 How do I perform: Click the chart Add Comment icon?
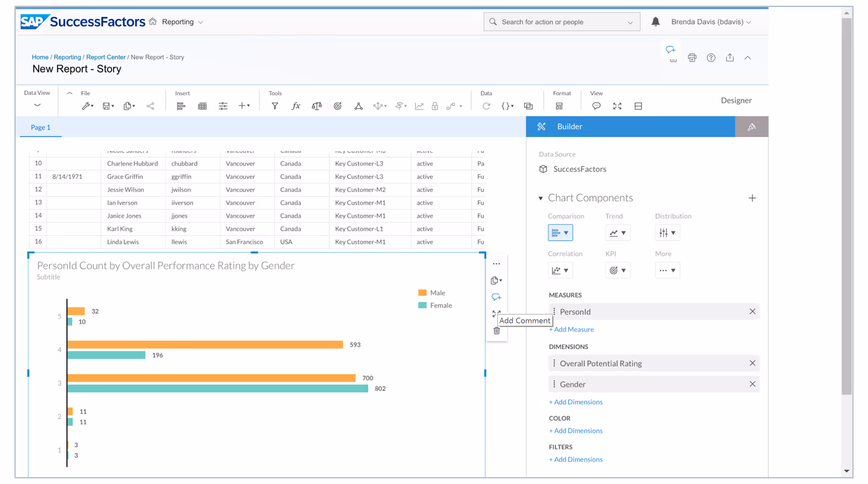pyautogui.click(x=496, y=297)
